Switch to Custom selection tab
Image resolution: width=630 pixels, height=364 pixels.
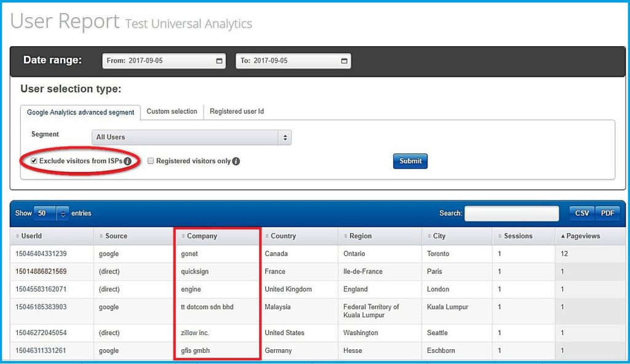coord(172,112)
